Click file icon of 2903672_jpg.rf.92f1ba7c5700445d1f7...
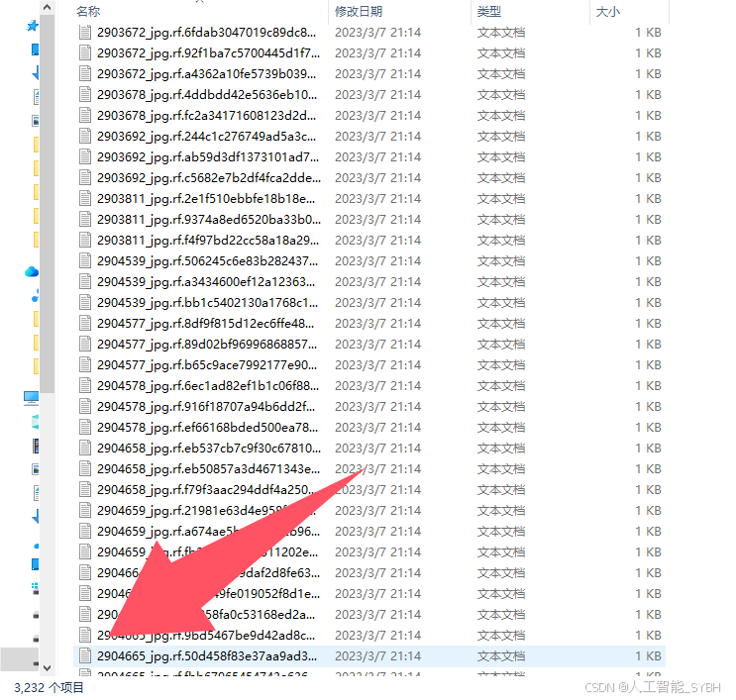The height and width of the screenshot is (700, 736). click(x=85, y=53)
